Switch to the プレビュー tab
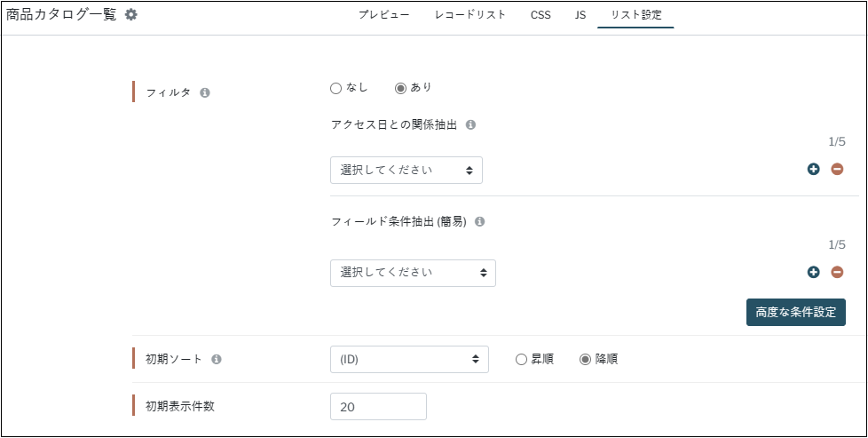 (x=383, y=15)
